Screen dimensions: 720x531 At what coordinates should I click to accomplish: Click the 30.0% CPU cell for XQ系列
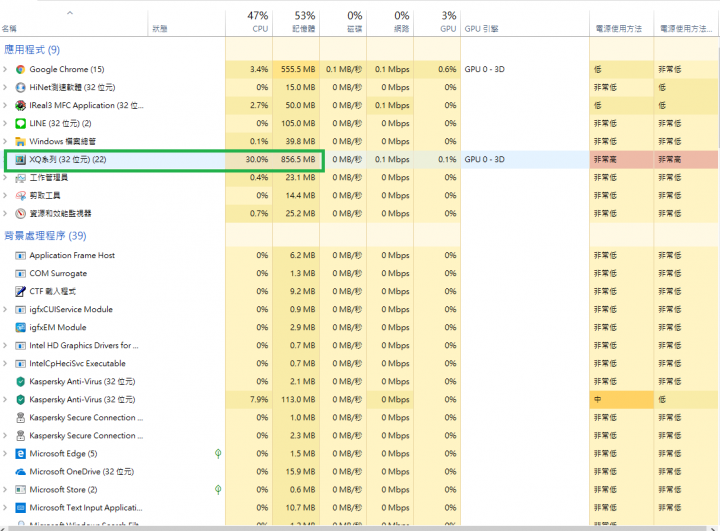coord(249,159)
